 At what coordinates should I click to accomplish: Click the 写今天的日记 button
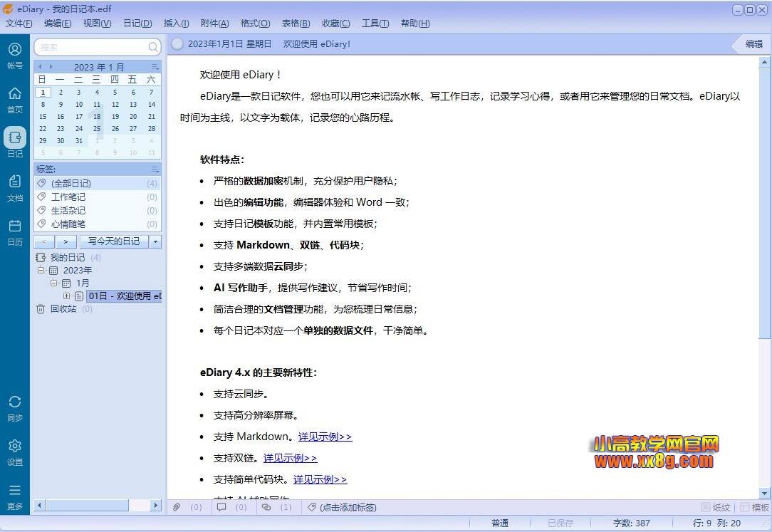[x=114, y=241]
